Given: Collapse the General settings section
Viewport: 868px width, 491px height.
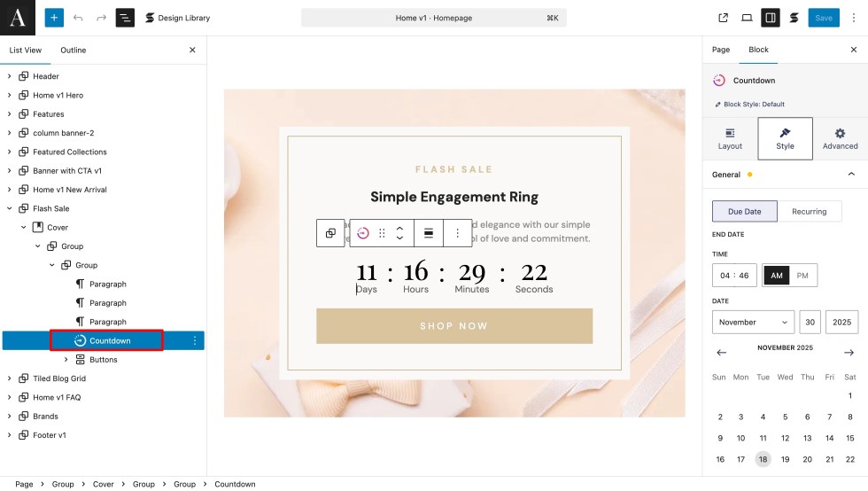Looking at the screenshot, I should coord(851,175).
